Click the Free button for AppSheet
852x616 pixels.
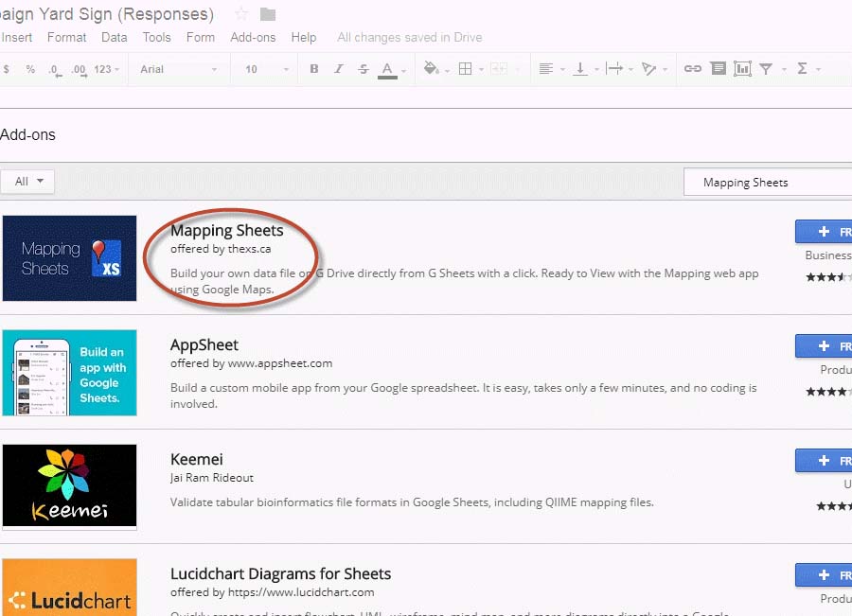(824, 346)
